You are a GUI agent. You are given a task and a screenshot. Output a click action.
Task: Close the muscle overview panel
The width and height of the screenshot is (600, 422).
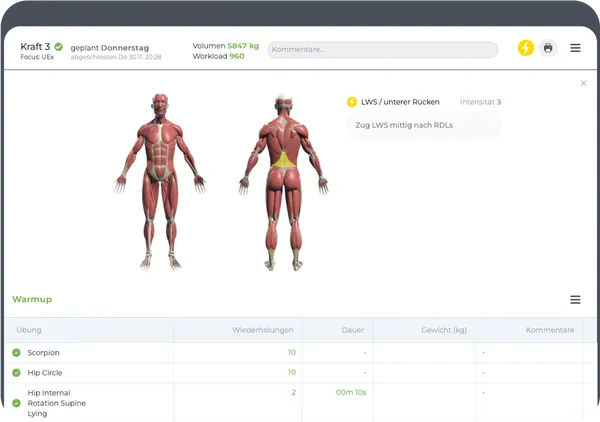[x=584, y=84]
